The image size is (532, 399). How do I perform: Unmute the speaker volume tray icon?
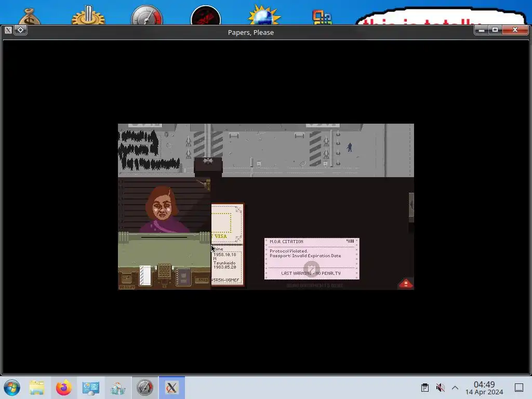click(441, 388)
